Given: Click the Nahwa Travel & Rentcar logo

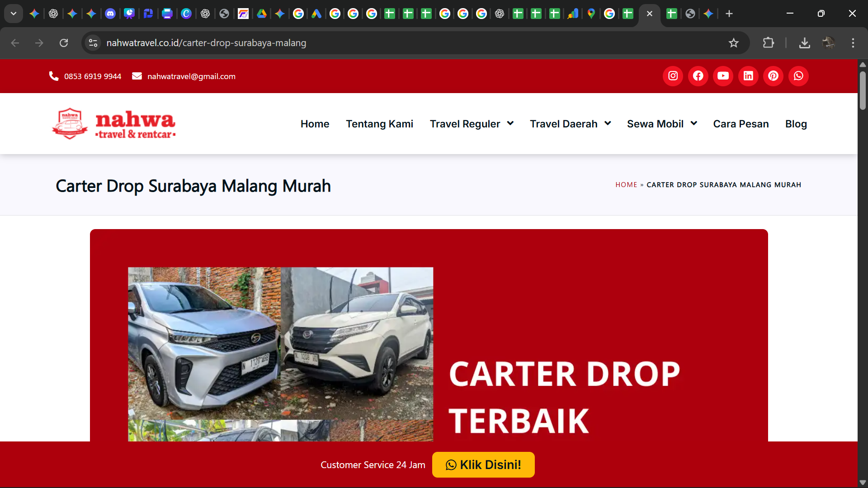Looking at the screenshot, I should (x=113, y=123).
